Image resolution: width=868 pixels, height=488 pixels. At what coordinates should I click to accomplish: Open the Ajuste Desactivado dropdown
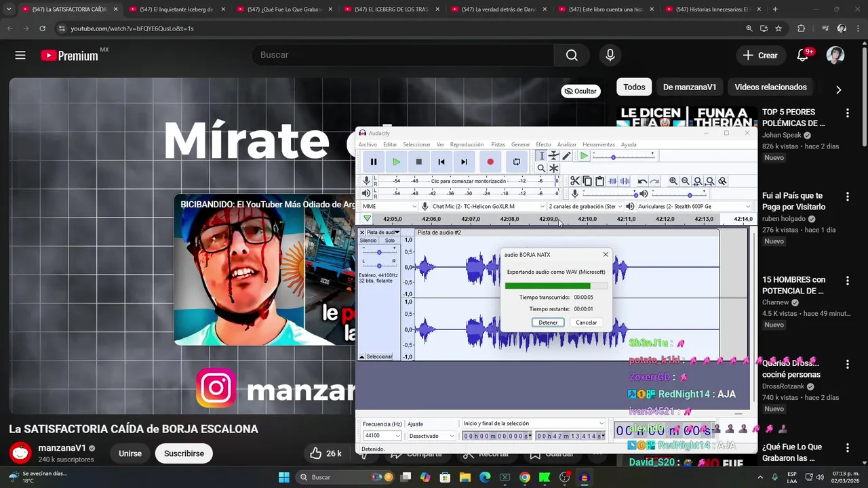coord(432,436)
